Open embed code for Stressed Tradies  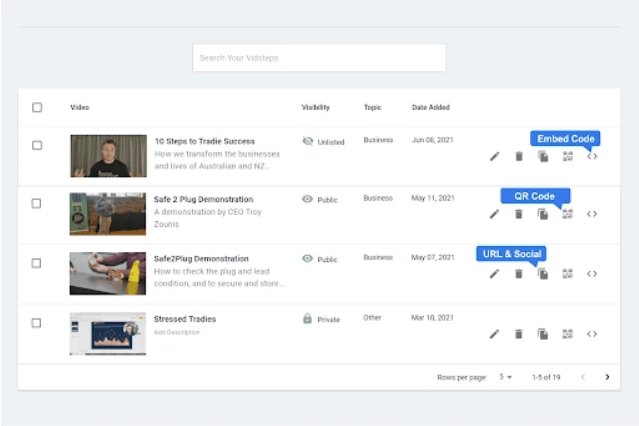[592, 334]
